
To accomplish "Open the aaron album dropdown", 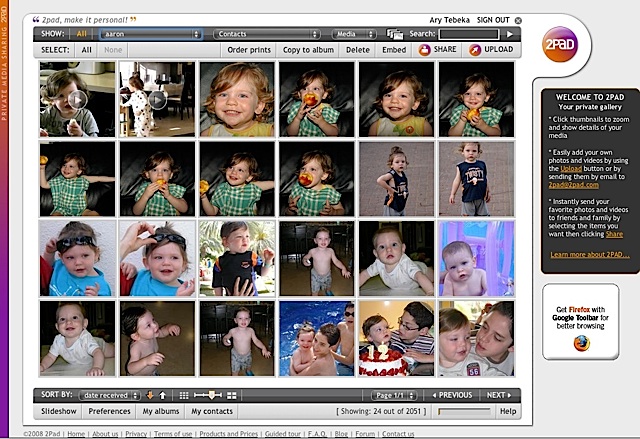I will tap(152, 34).
